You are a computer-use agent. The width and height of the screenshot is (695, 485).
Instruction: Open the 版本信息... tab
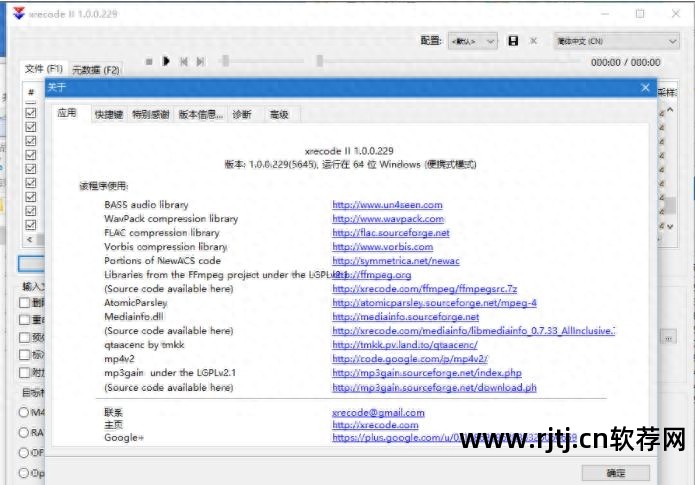(201, 115)
